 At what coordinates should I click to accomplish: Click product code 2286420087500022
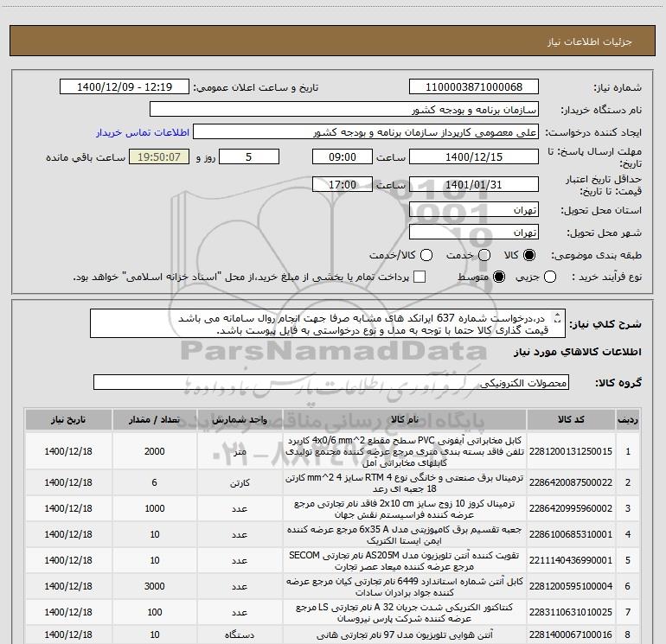pyautogui.click(x=571, y=482)
